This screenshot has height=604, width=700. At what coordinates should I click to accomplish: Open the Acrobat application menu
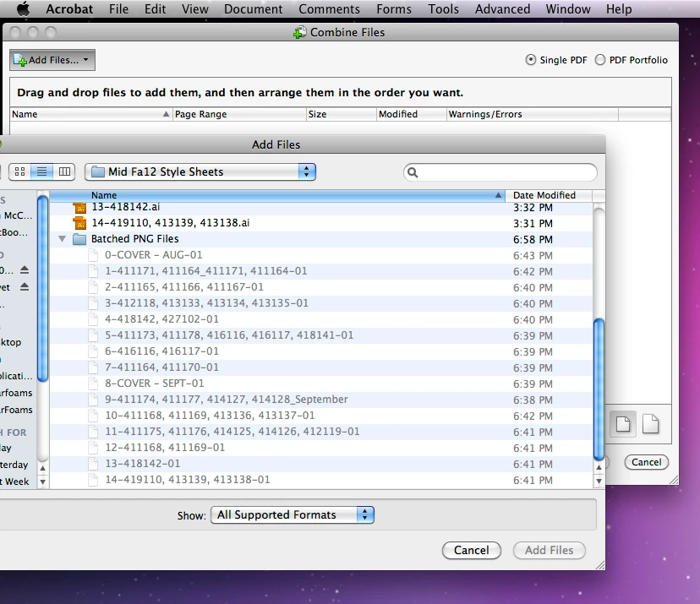pos(69,9)
